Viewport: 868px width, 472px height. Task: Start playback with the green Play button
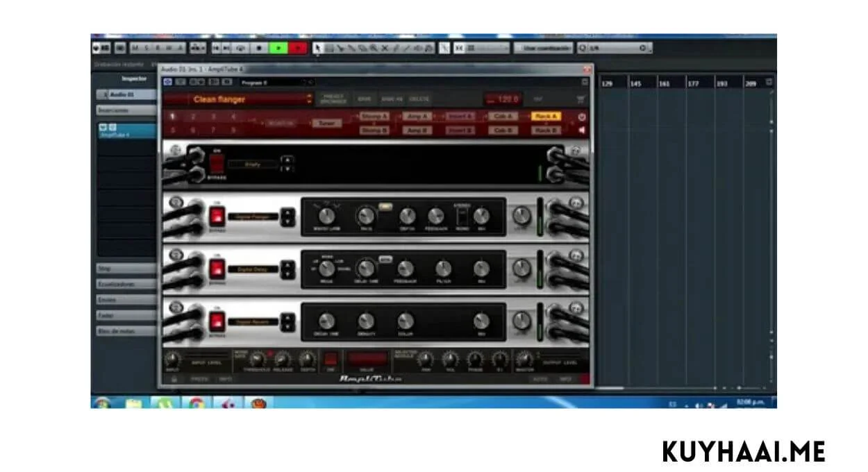[x=278, y=48]
